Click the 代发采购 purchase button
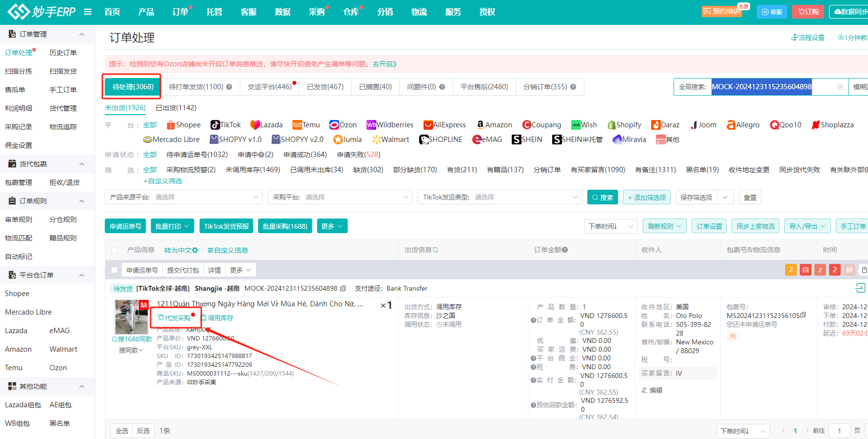Screen dimensions: 868x439 pyautogui.click(x=175, y=317)
